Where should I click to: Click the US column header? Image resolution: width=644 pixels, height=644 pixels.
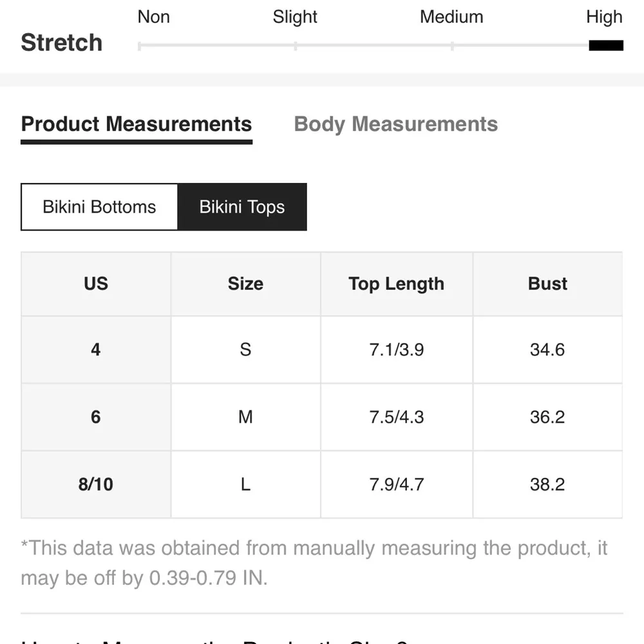96,284
